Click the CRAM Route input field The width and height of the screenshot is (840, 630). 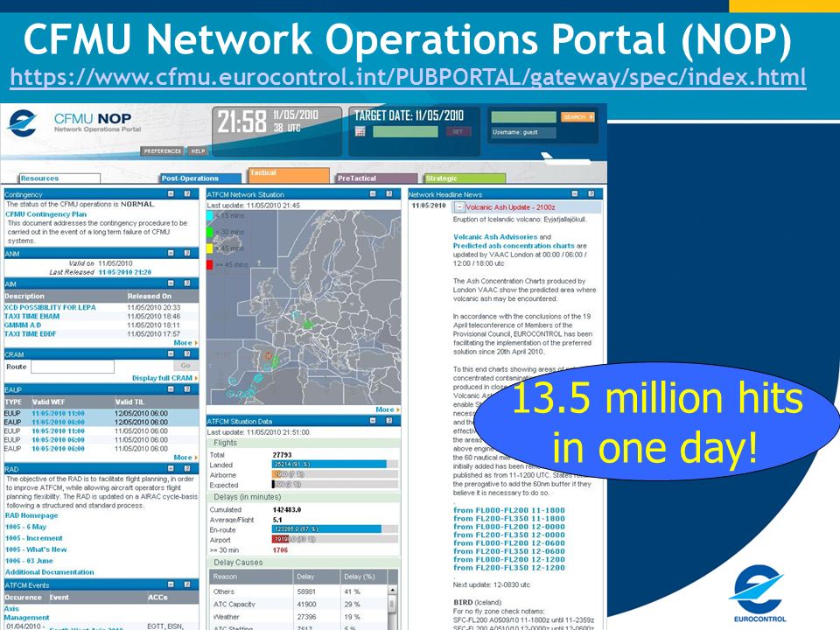[73, 367]
